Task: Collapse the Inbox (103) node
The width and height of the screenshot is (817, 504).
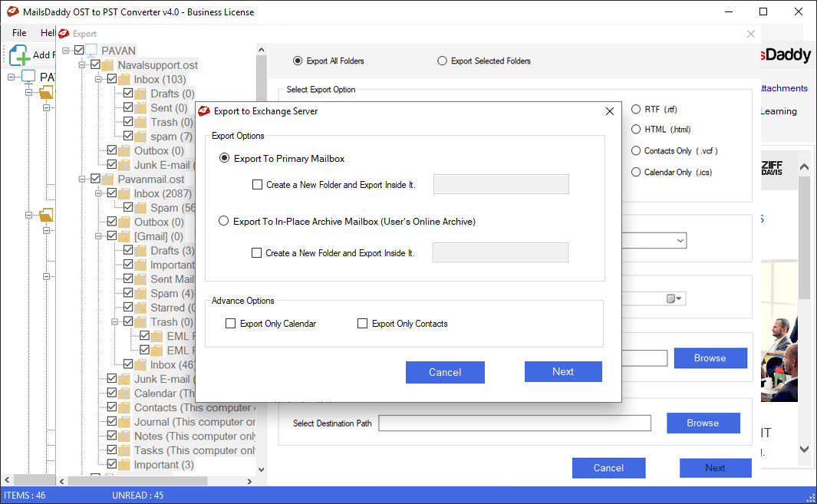Action: [x=98, y=79]
